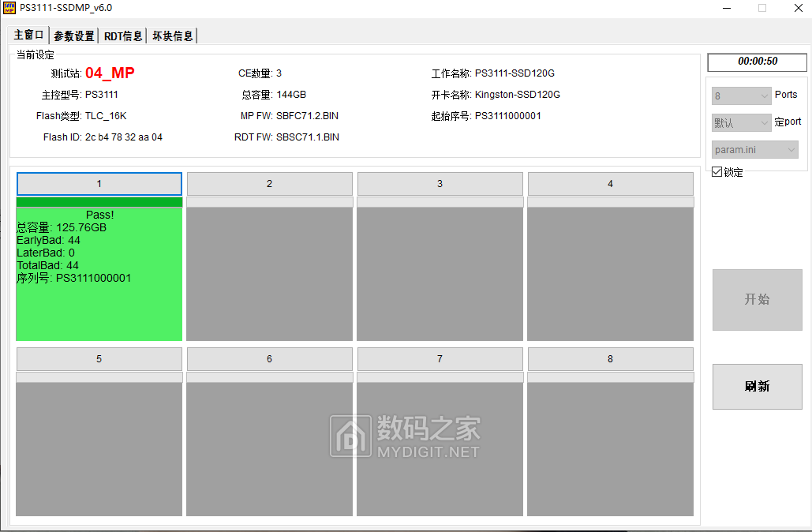812x532 pixels.
Task: Click the CE数量 value 3
Action: click(x=279, y=73)
